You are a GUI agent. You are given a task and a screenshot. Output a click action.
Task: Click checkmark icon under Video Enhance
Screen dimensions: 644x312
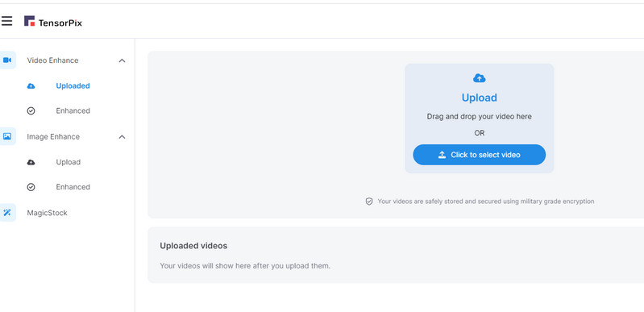[31, 111]
